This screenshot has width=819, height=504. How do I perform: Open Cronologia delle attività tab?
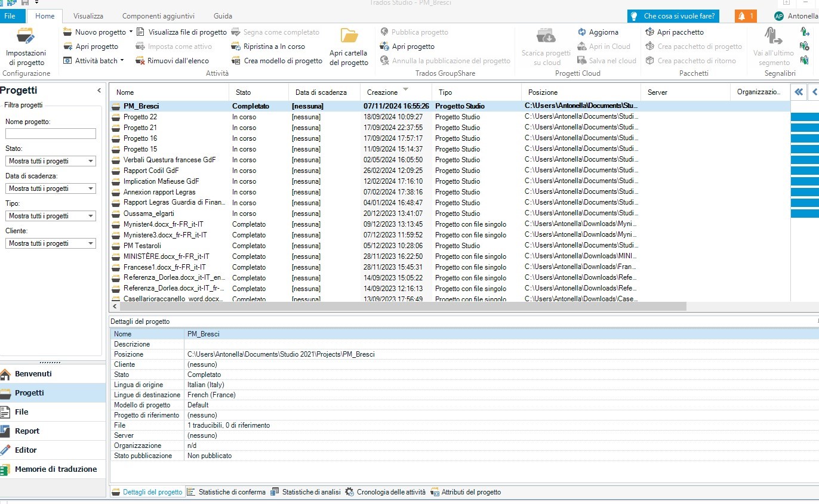tap(385, 492)
